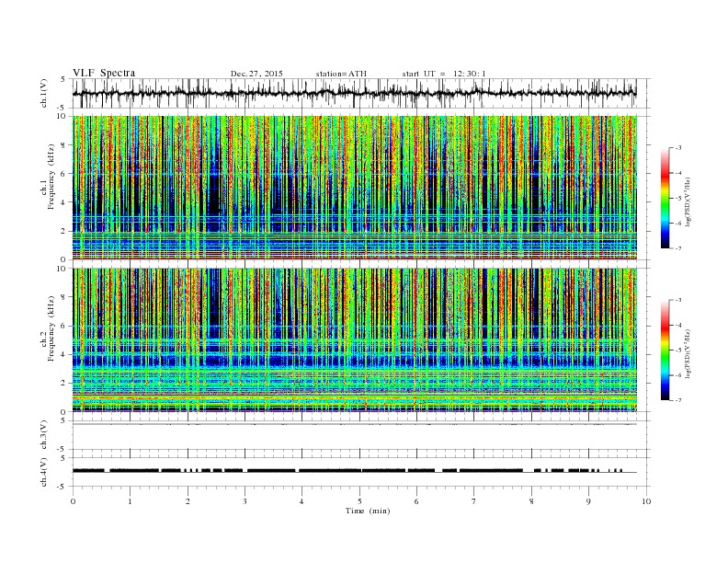
Task: Click the ch.1 "Frequency (kHz)" axis label
Action: pyautogui.click(x=51, y=176)
